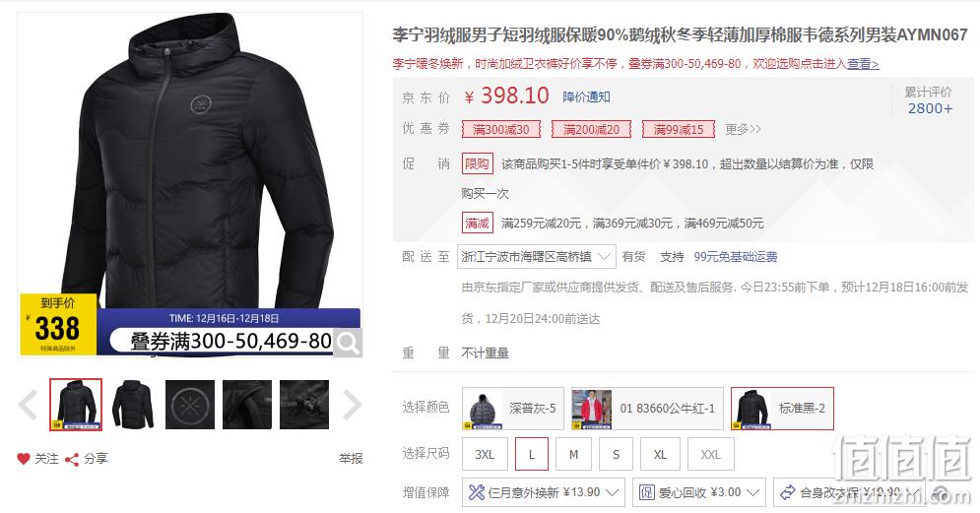This screenshot has height=513, width=980.
Task: Select color option 深普灰-5
Action: pyautogui.click(x=513, y=409)
